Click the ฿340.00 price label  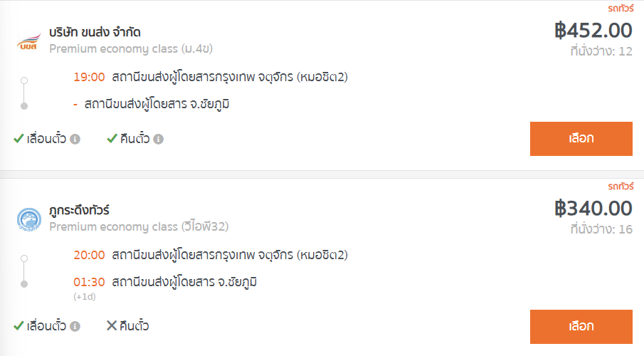pyautogui.click(x=593, y=209)
